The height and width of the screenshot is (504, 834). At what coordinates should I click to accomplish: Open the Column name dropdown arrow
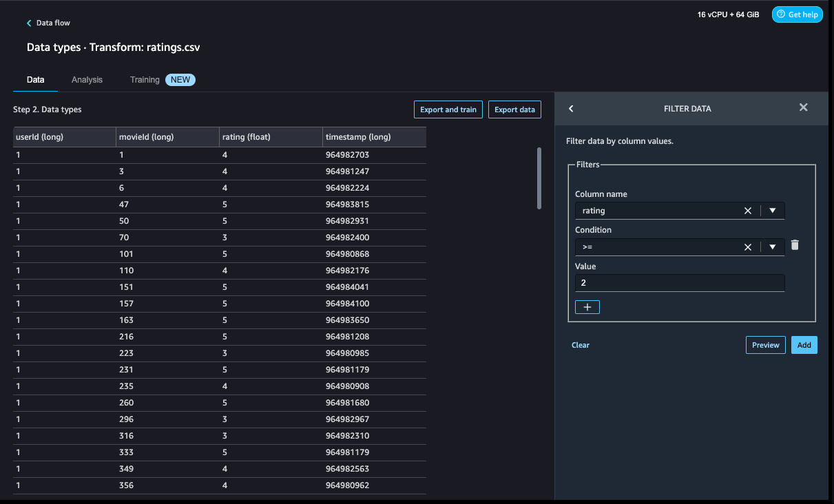tap(773, 211)
